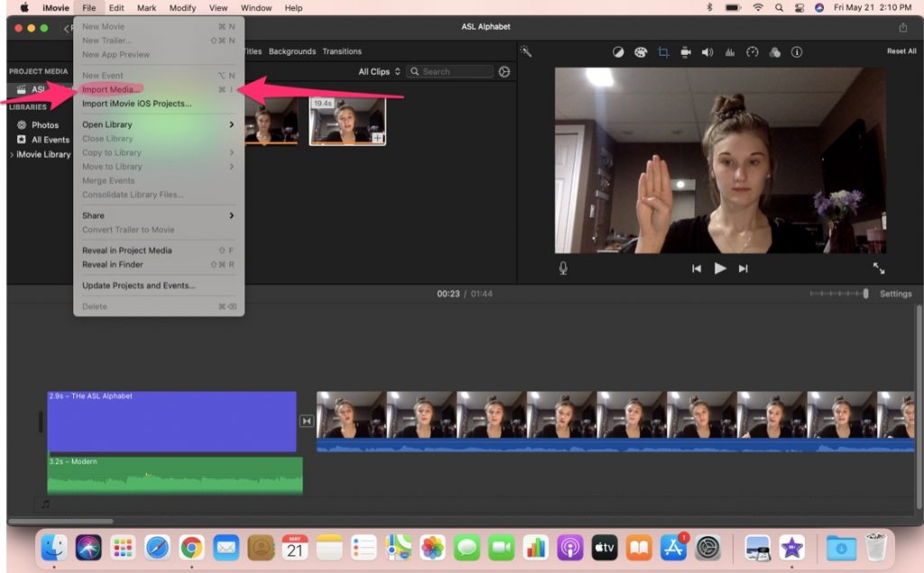Click the media browser Search field
The image size is (924, 573).
tap(449, 71)
